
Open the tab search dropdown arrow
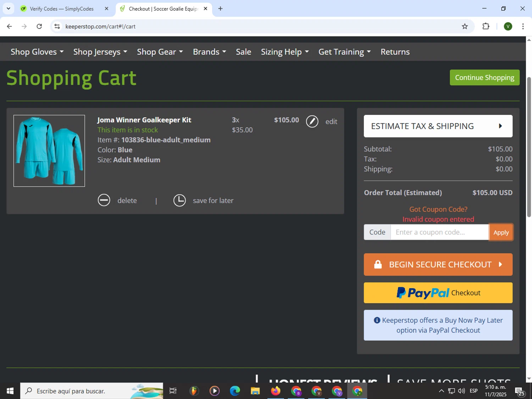click(8, 9)
